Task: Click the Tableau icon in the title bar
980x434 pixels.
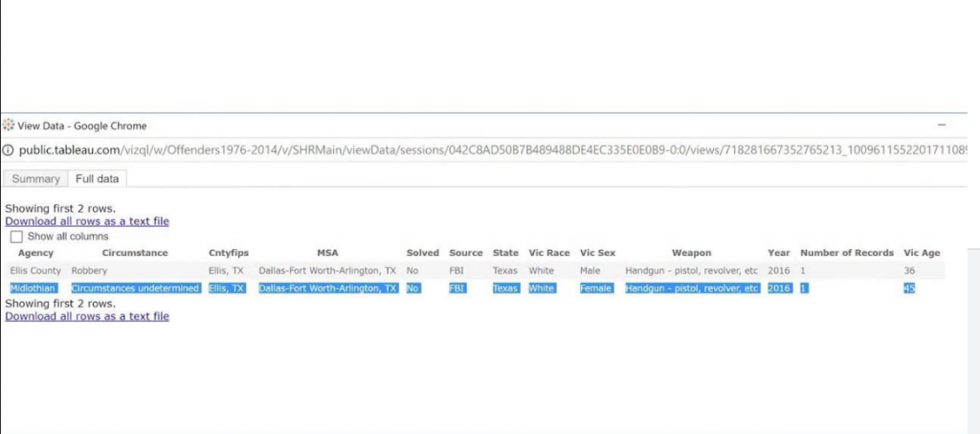Action: point(9,126)
